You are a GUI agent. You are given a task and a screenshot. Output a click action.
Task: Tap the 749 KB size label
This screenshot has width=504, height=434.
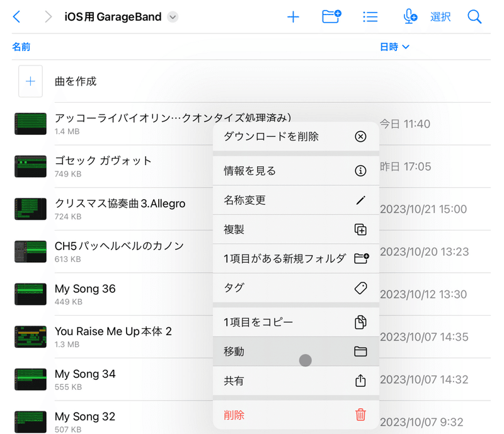(68, 174)
